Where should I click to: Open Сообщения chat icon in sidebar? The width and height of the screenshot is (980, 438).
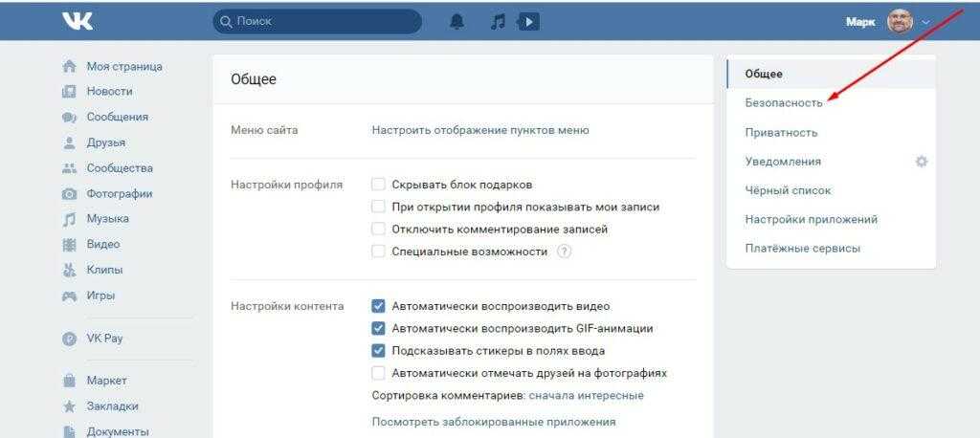point(69,118)
